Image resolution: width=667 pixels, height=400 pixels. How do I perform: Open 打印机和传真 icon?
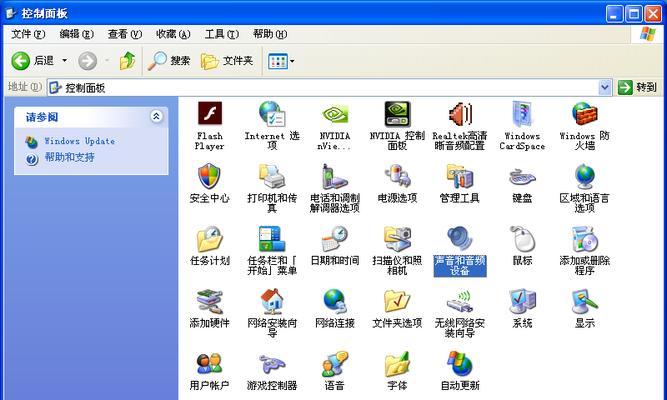(x=272, y=176)
